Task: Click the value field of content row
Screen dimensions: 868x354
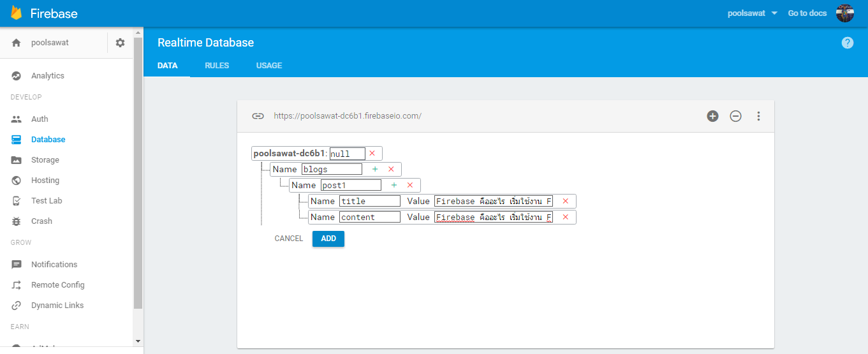Action: click(494, 217)
